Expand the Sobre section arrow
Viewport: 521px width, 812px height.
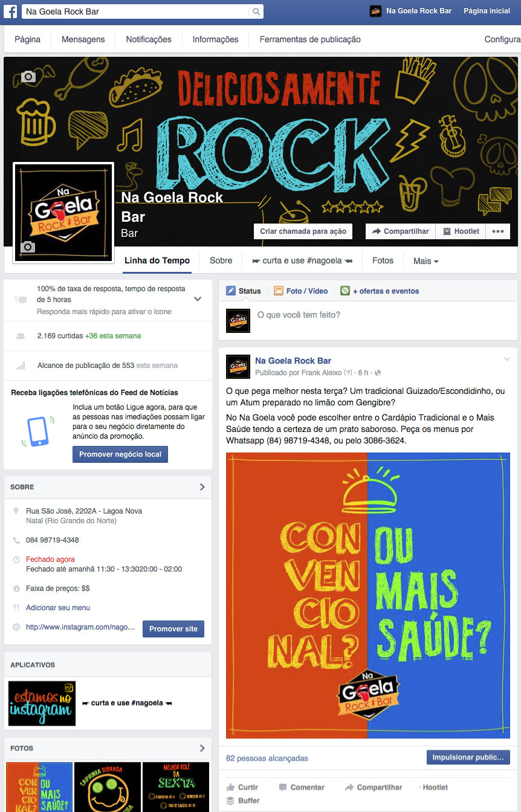click(202, 487)
